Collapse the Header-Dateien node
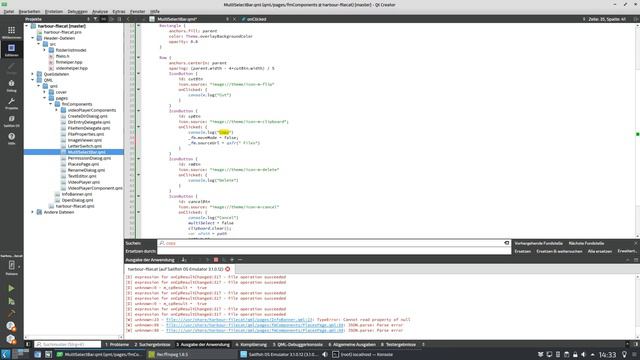 tap(33, 38)
